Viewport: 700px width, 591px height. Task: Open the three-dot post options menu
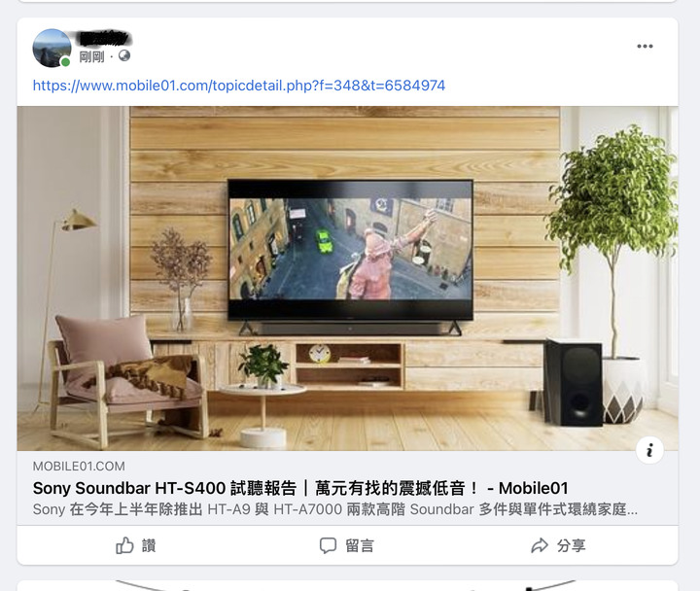coord(645,46)
